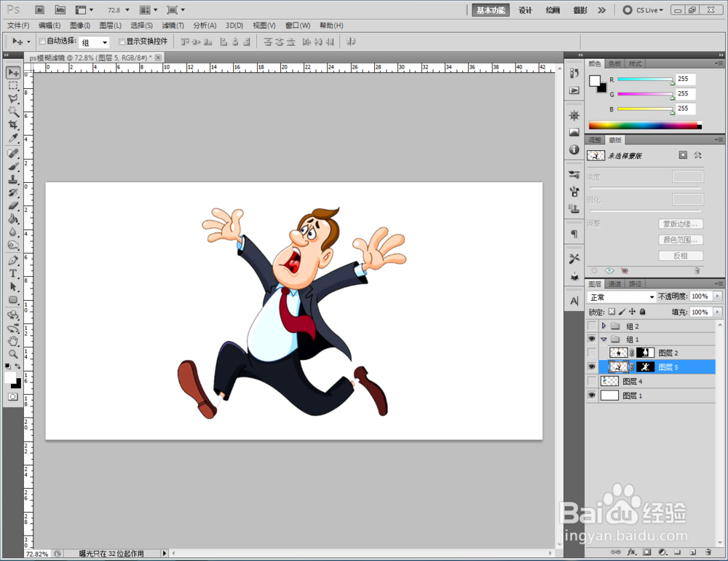Select the 基本功能 workspace button
The image size is (728, 561).
point(491,10)
